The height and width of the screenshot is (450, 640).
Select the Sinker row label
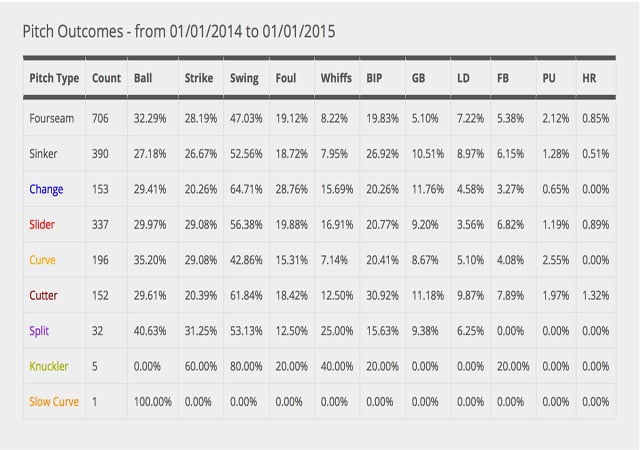coord(45,155)
